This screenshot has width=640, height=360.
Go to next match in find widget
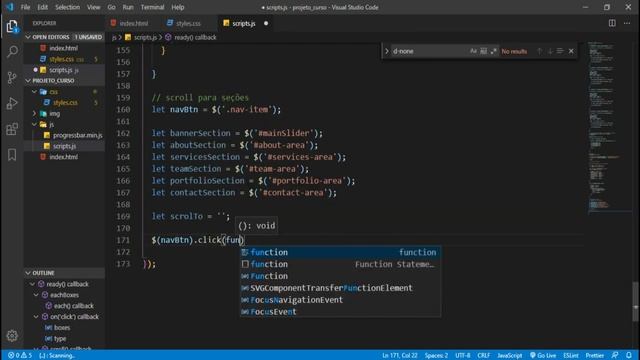(x=550, y=51)
